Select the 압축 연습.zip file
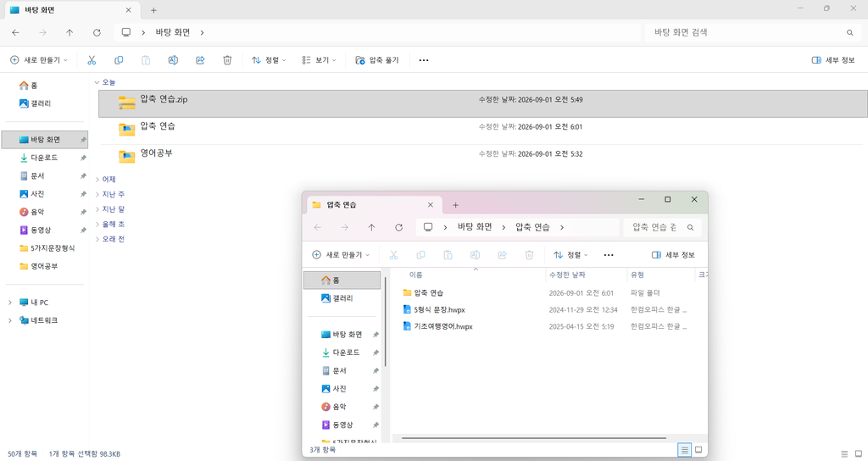The image size is (868, 461). click(482, 103)
